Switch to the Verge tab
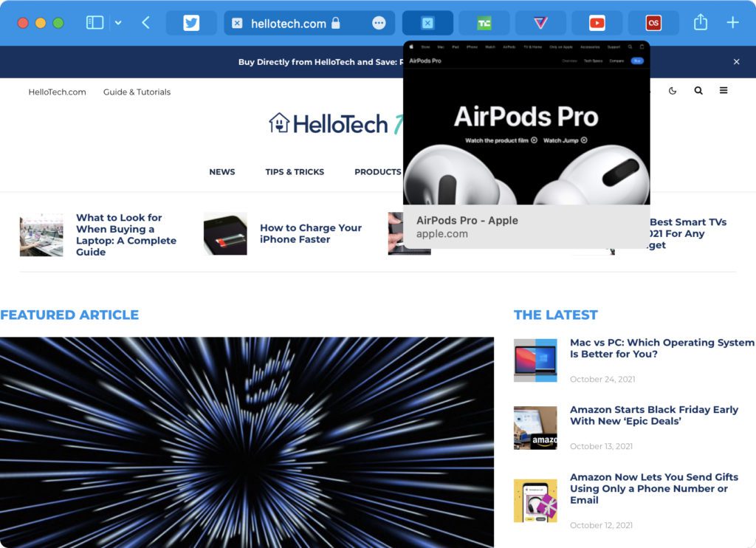Screen dimensions: 756x548 540,23
